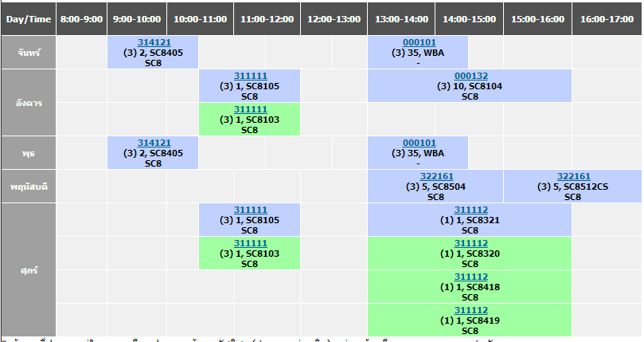Click 322161 link for room SC8504
This screenshot has width=644, height=342.
(x=436, y=176)
